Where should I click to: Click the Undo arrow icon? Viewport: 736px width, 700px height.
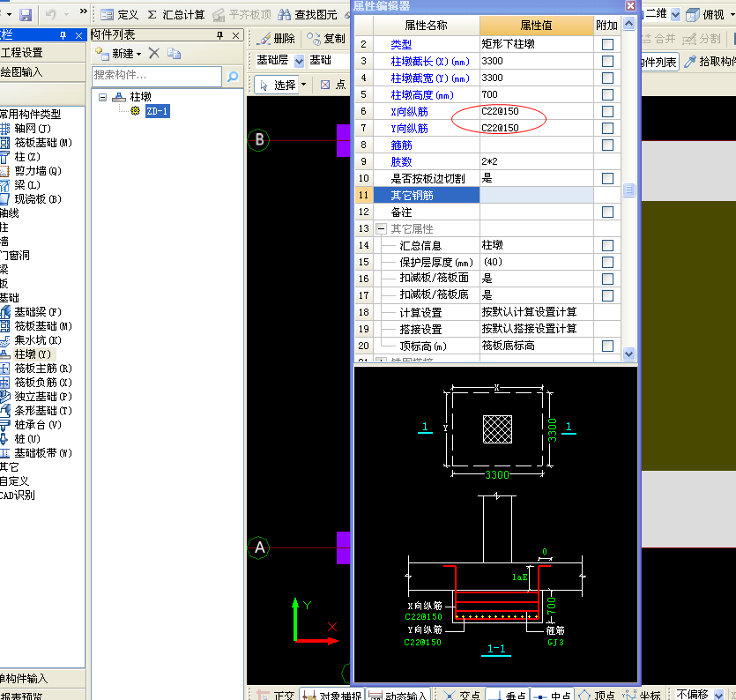51,15
